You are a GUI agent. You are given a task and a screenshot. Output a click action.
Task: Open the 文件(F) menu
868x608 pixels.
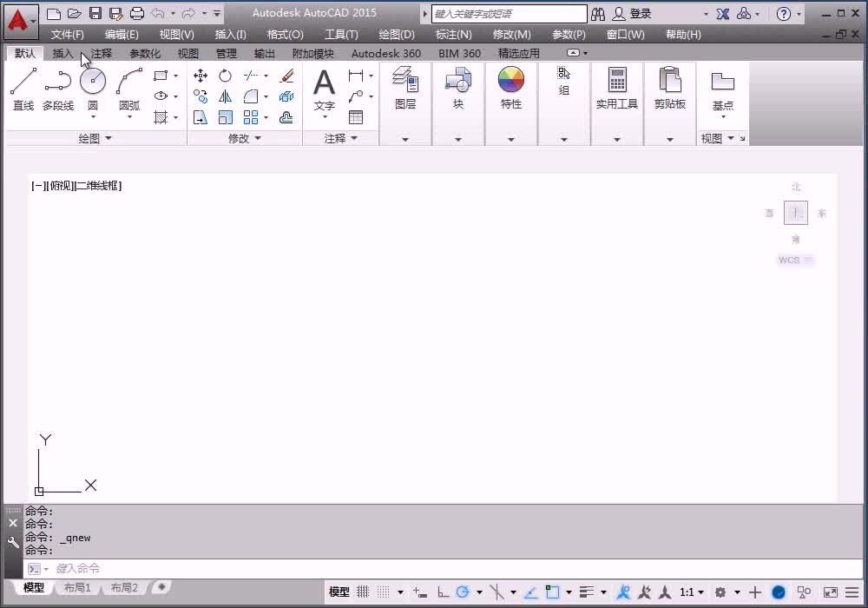click(68, 35)
